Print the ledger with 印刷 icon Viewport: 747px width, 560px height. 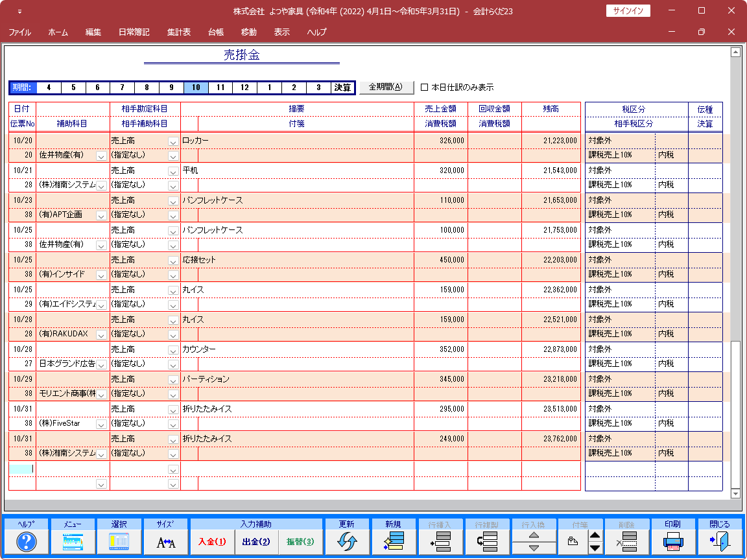point(672,542)
